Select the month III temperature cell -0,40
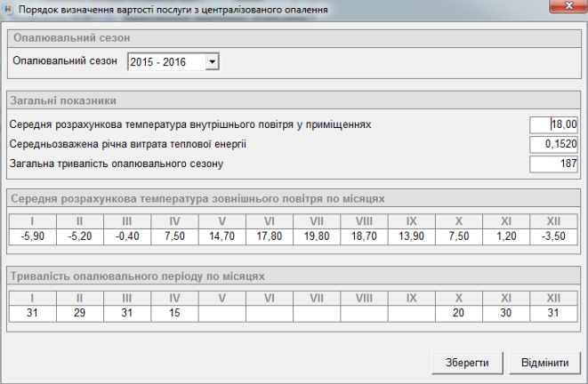 [x=127, y=237]
